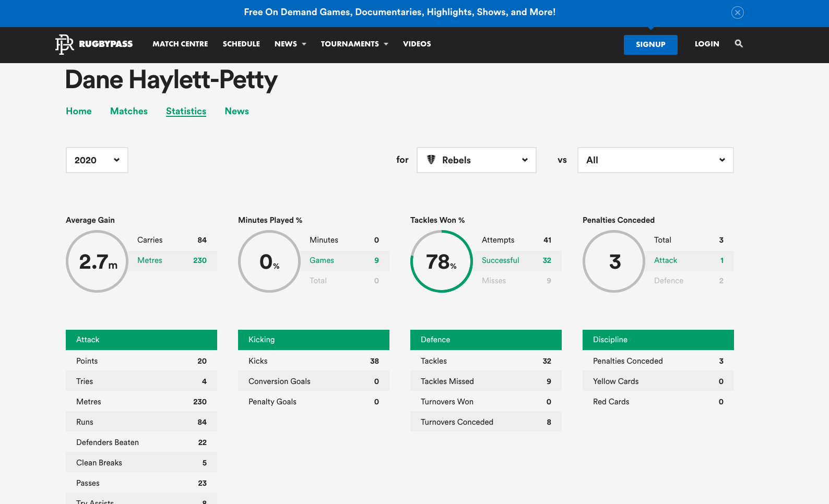The image size is (829, 504).
Task: Select Total row under Minutes Played
Action: point(345,281)
